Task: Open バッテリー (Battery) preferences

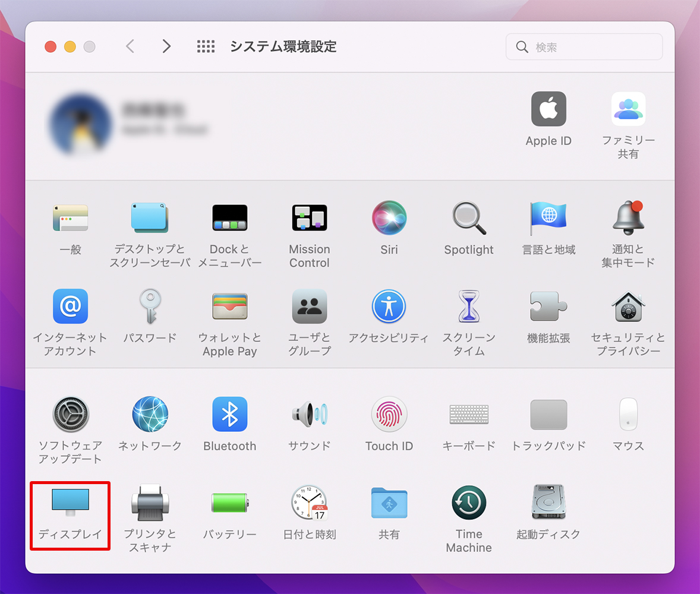Action: (x=229, y=503)
